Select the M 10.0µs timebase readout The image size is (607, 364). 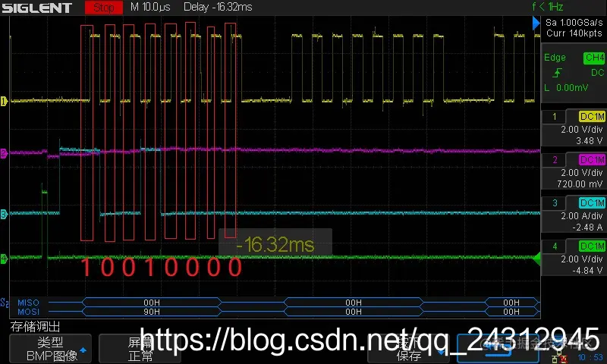point(150,7)
